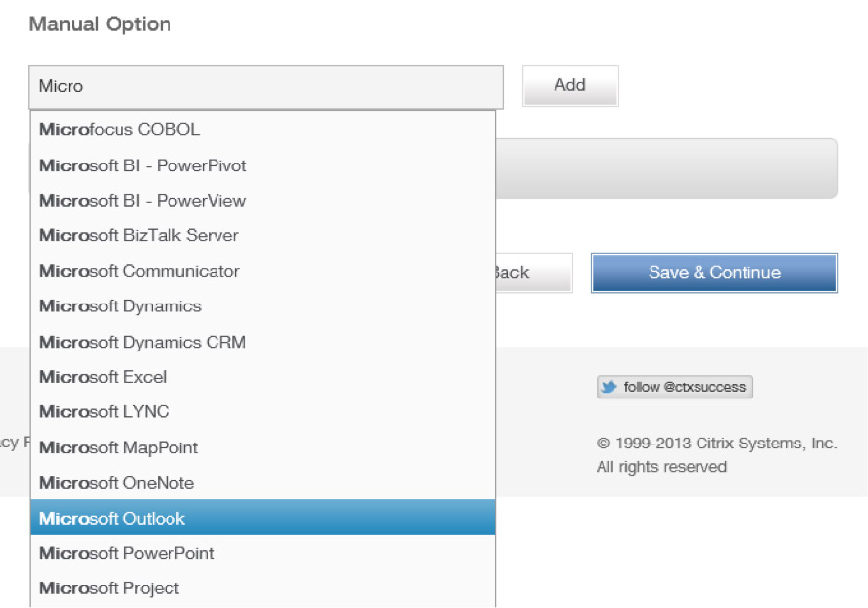This screenshot has height=608, width=868.
Task: Click the Twitter bird follow icon
Action: click(609, 387)
